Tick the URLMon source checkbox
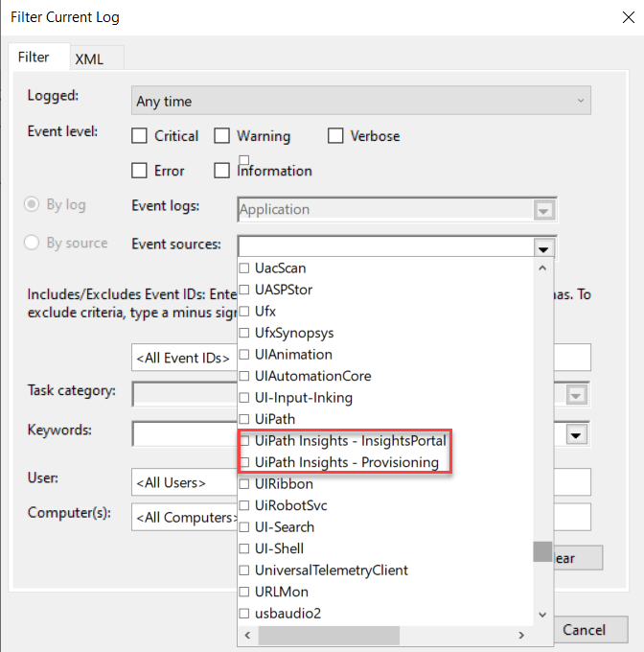 (x=244, y=593)
